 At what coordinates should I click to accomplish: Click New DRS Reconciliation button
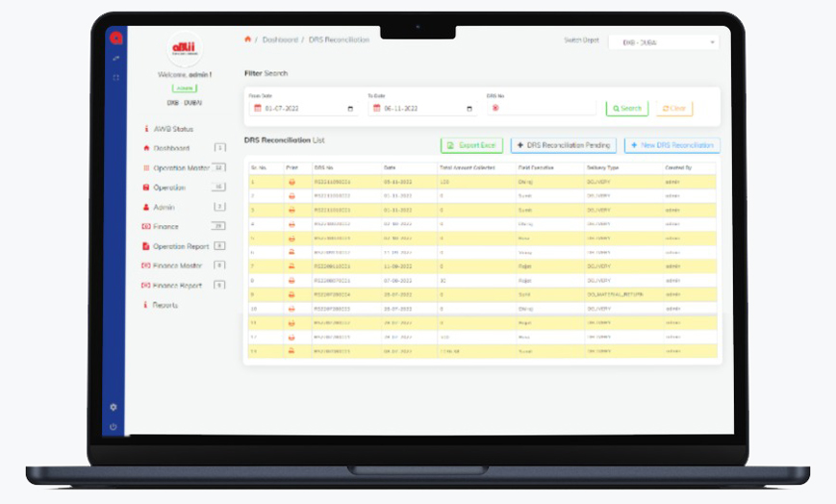click(x=671, y=145)
